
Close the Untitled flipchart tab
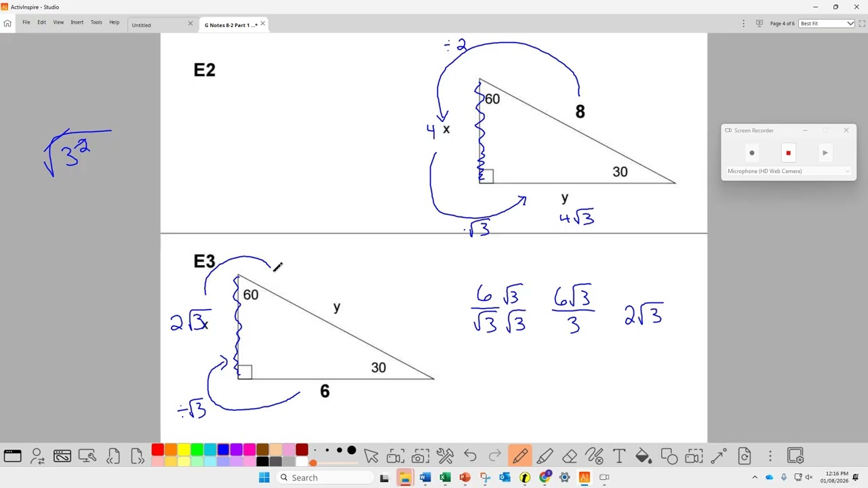pyautogui.click(x=190, y=24)
